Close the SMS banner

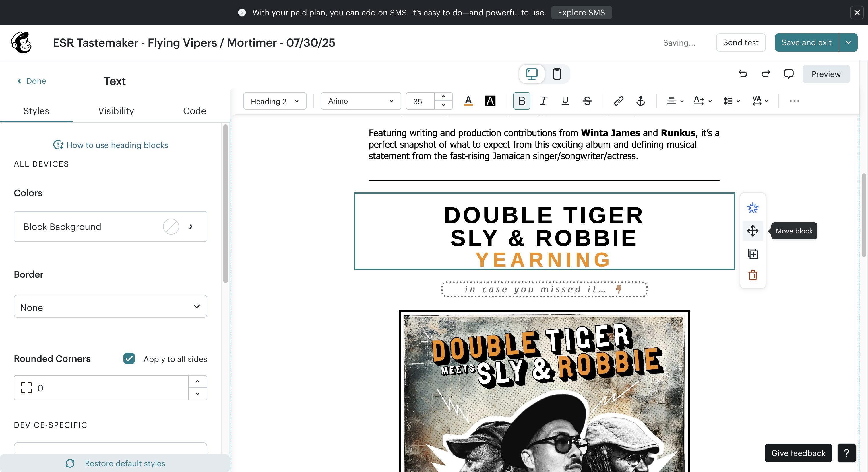[x=857, y=12]
